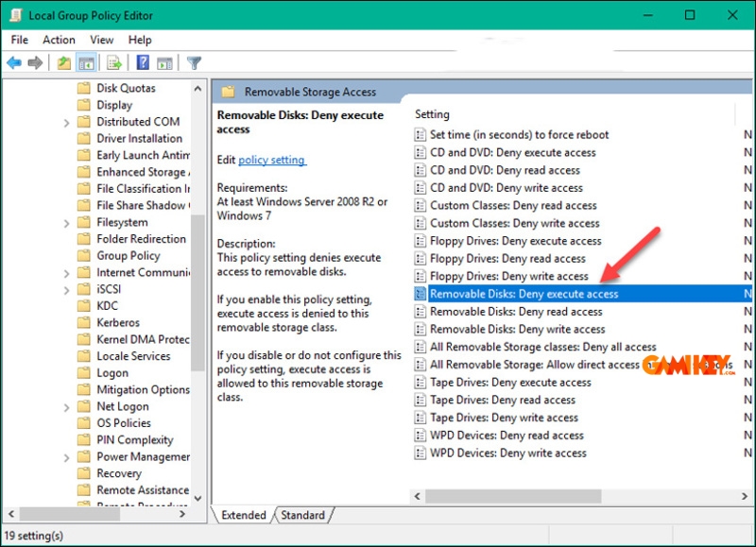The width and height of the screenshot is (756, 547).
Task: Switch to the Extended tab
Action: tap(244, 515)
